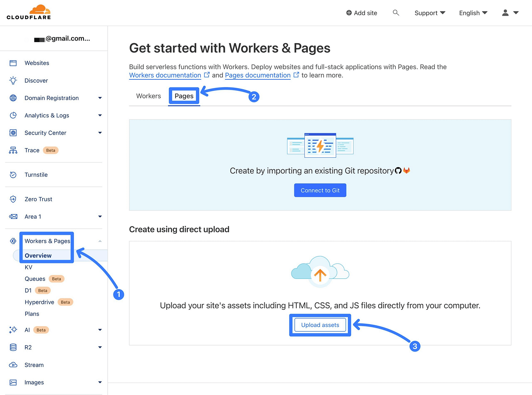Collapse Workers & Pages section arrow

tap(100, 241)
